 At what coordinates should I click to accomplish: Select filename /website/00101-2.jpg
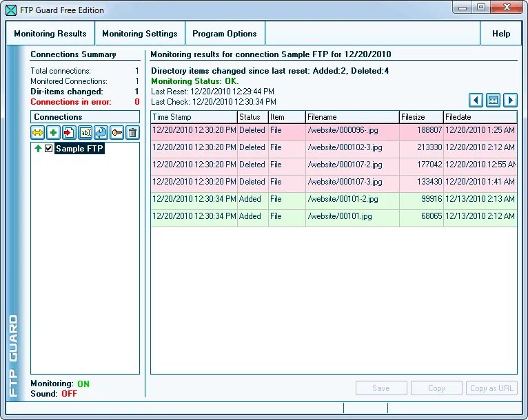point(343,199)
